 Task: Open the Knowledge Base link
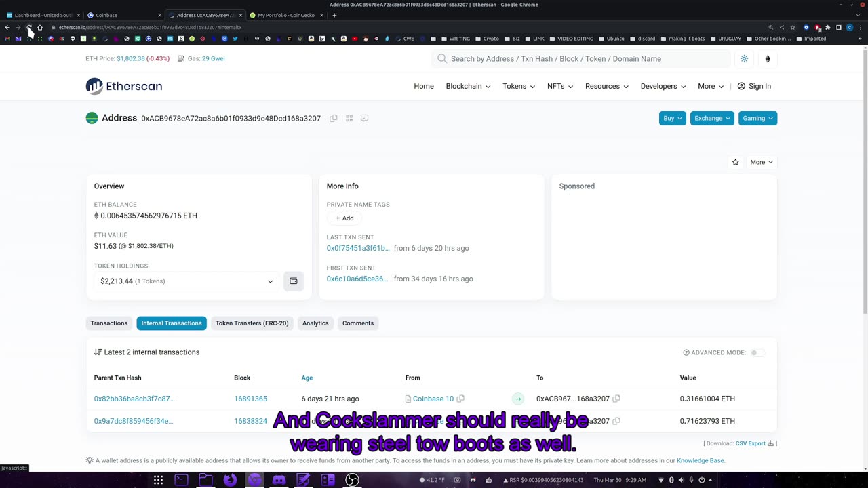[701, 460]
